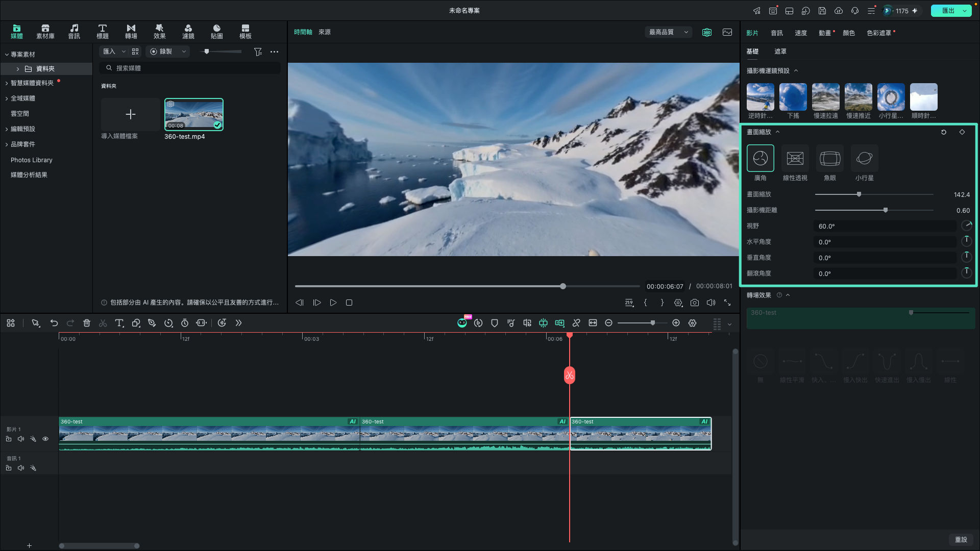Toggle the 360 preview mode icon

coord(707,32)
